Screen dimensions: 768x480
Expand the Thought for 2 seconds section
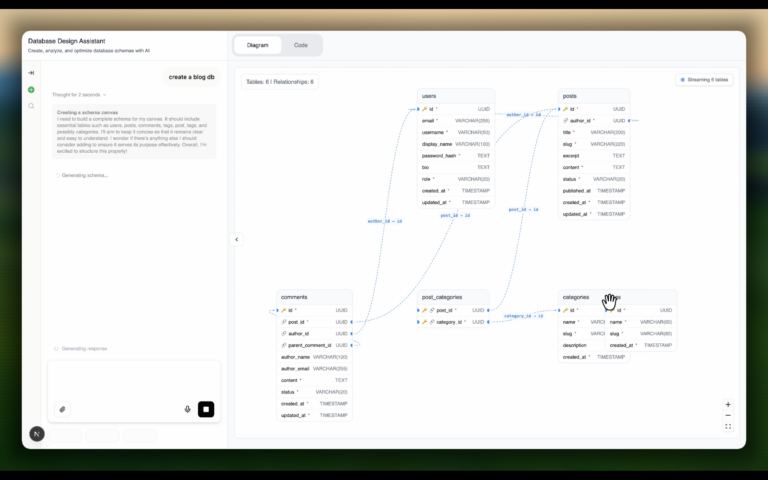pos(79,95)
